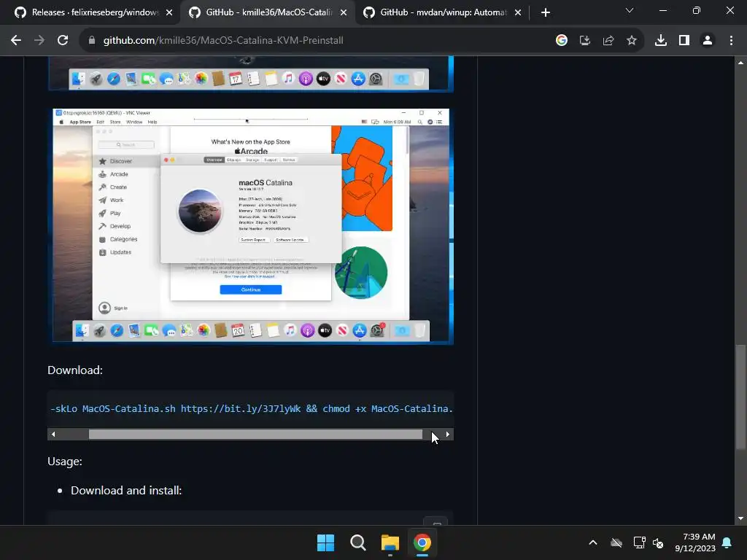The height and width of the screenshot is (560, 747).
Task: Click the 'Download:' heading text
Action: point(75,370)
